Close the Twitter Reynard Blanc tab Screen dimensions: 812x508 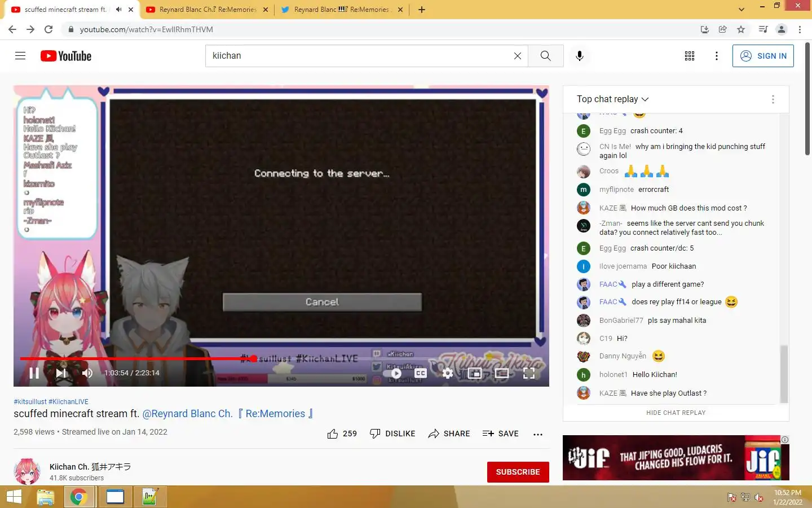400,10
